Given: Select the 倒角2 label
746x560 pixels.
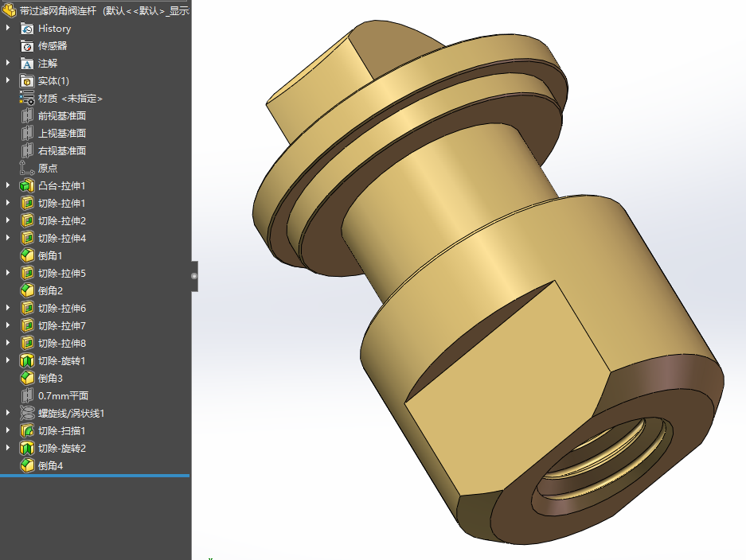Looking at the screenshot, I should point(50,291).
